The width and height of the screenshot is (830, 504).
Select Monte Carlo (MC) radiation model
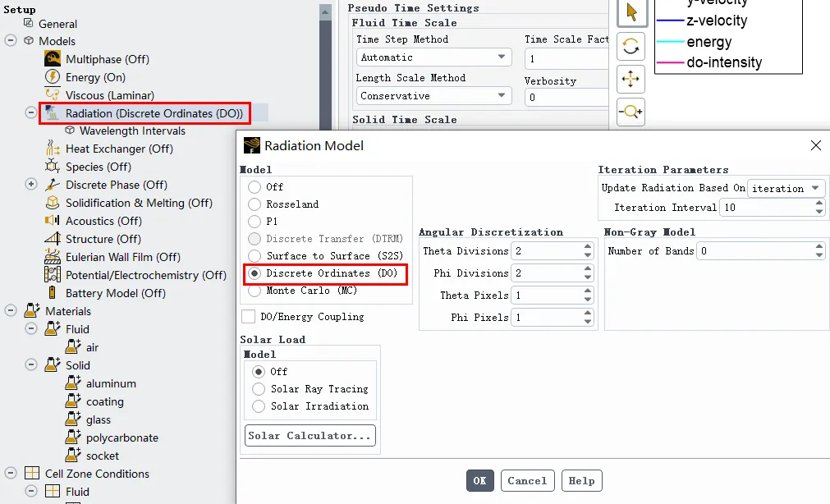coord(255,291)
